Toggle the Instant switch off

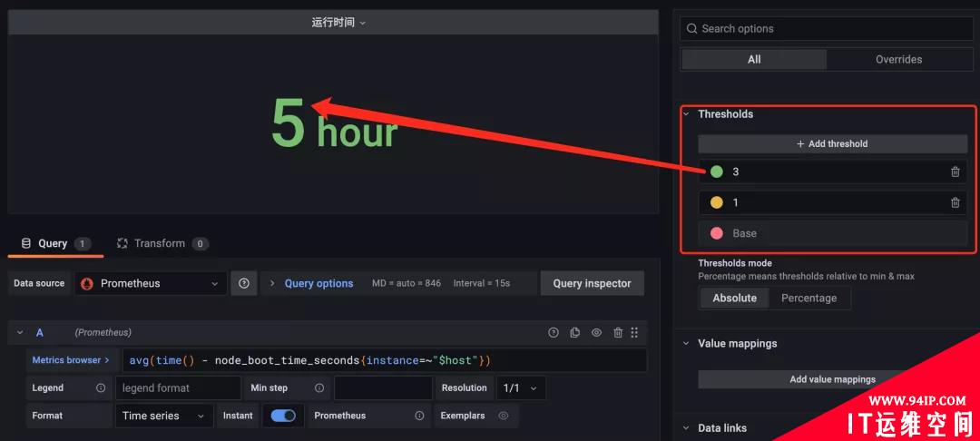[x=283, y=416]
